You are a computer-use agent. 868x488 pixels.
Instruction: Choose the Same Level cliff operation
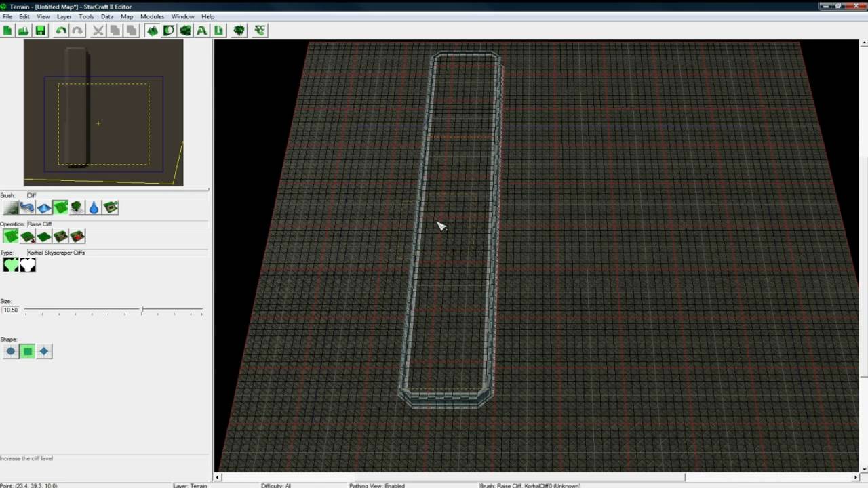(x=44, y=236)
